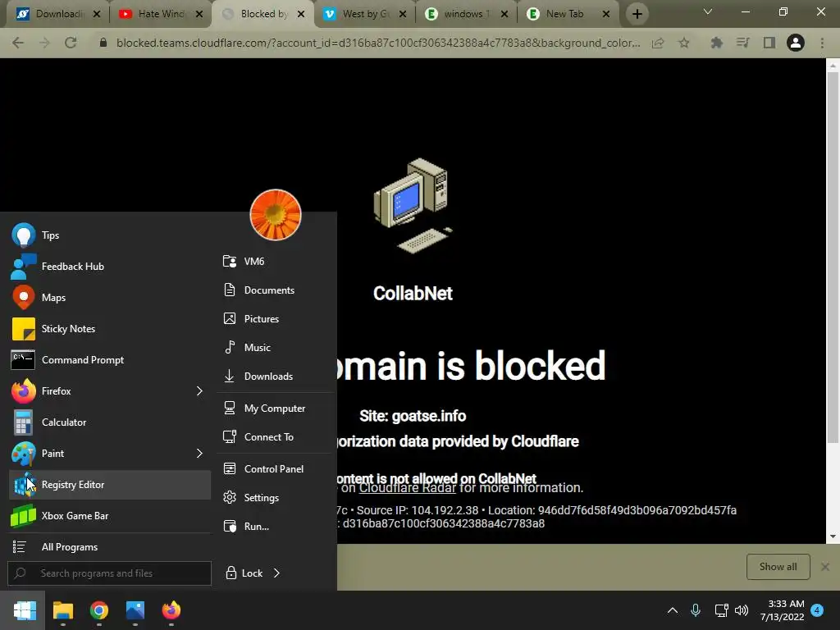The width and height of the screenshot is (840, 630).
Task: Click the Windows Start button
Action: tap(25, 610)
